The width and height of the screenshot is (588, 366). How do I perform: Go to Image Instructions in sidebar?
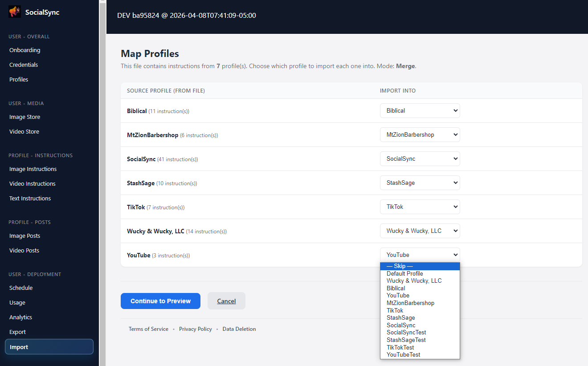click(x=33, y=169)
